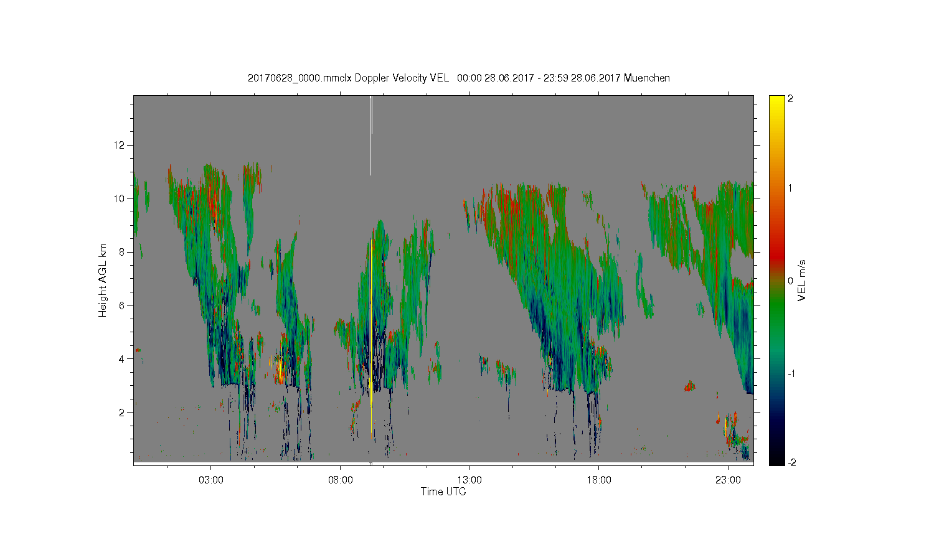934x560 pixels.
Task: Click the 23:00 time axis label
Action: (728, 480)
